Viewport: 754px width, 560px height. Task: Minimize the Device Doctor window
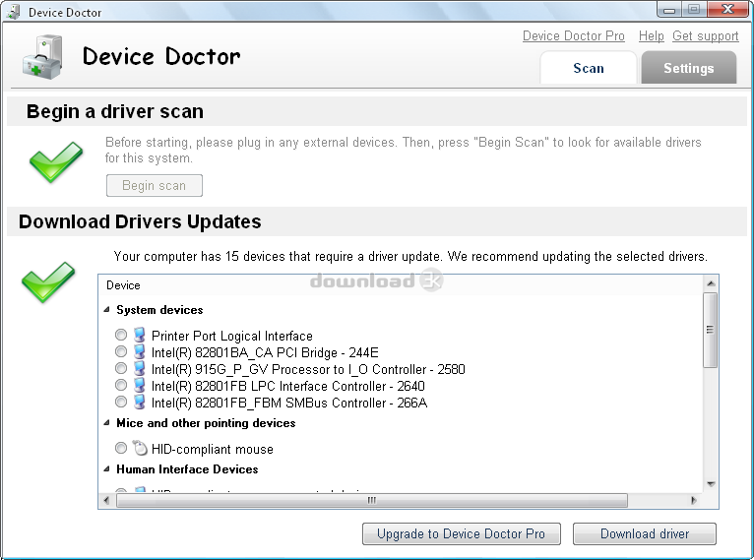669,9
